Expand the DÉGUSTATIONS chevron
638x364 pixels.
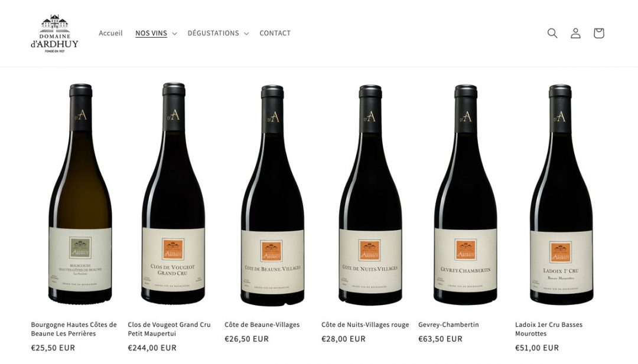[x=246, y=33]
